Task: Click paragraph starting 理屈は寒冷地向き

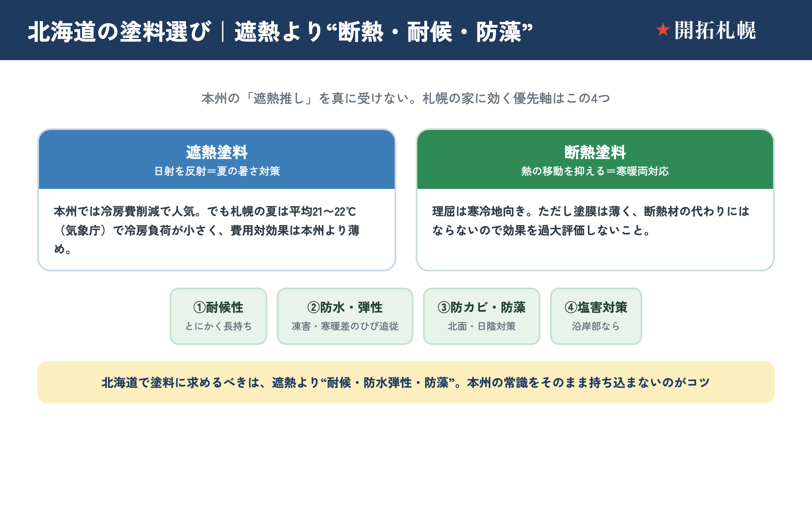Action: point(591,221)
